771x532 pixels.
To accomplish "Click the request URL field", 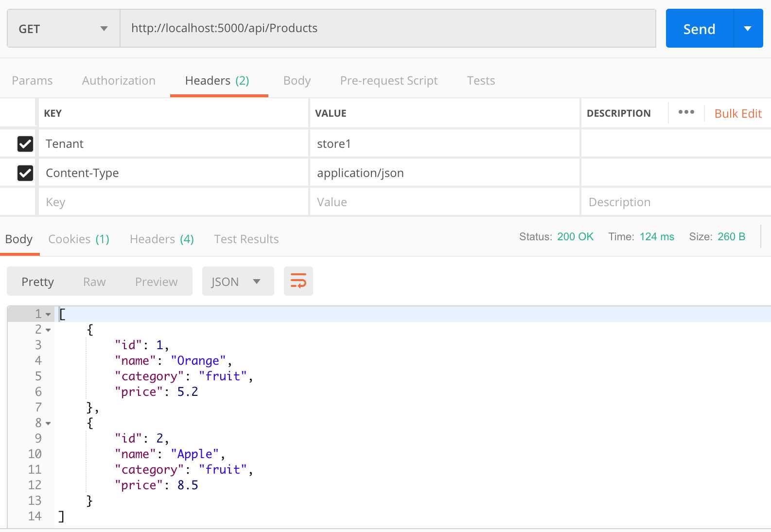I will click(x=388, y=28).
